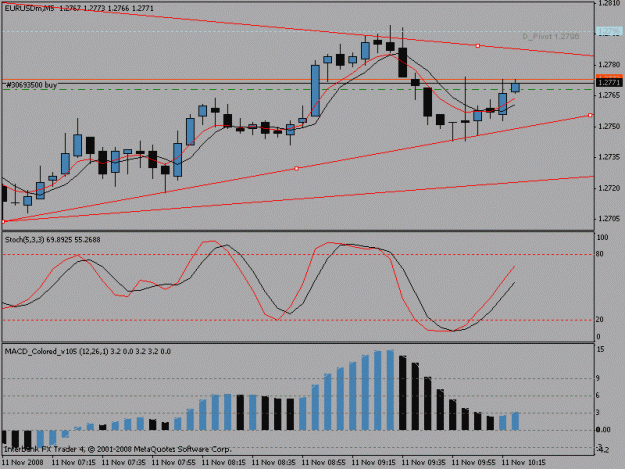Click the 1.2705 price axis label

[609, 219]
